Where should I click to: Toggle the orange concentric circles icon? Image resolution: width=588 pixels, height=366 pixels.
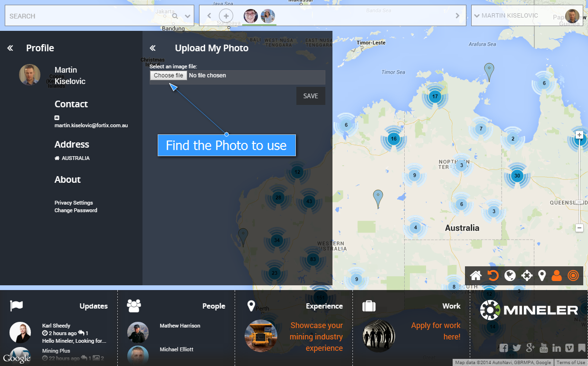point(573,275)
